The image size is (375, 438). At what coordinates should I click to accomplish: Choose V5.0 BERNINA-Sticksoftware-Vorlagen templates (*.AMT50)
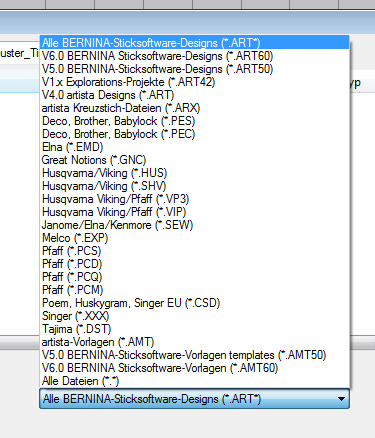[195, 355]
